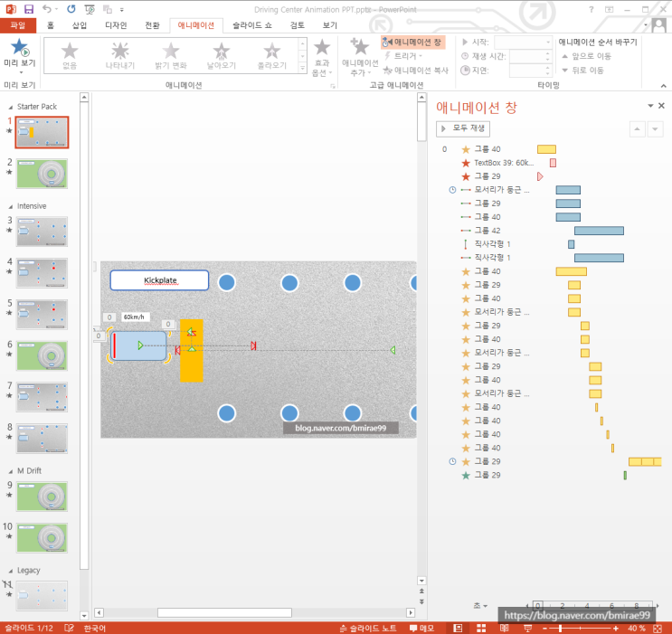Viewport: 672px width, 634px height.
Task: Select slide 2 thumbnail
Action: (x=42, y=174)
